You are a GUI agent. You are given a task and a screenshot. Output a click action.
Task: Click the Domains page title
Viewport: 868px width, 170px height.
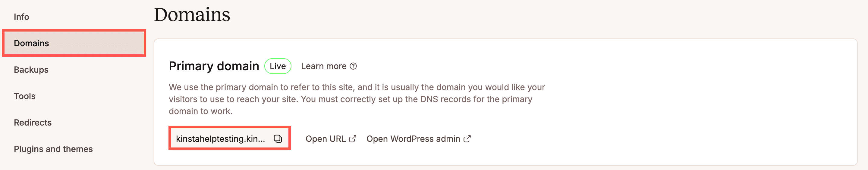coord(192,15)
